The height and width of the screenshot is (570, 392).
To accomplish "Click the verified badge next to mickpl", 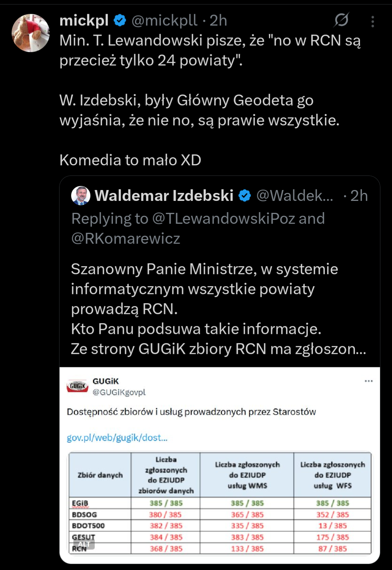I will click(x=120, y=20).
